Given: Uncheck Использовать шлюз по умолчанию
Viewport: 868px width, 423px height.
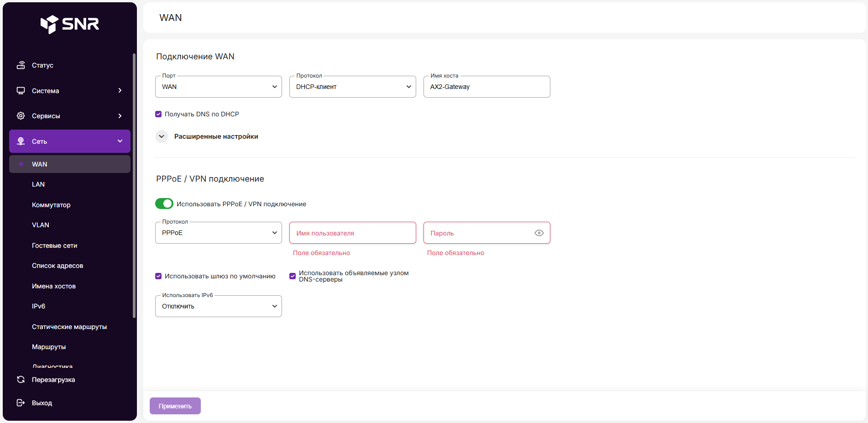Looking at the screenshot, I should pos(158,276).
